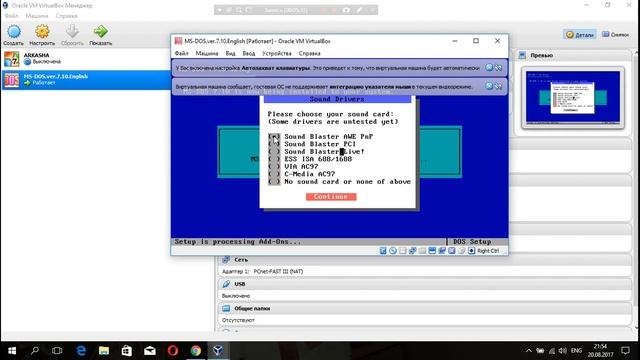
Task: Click the Сбросить down-arrow toolbar icon
Action: [72, 35]
